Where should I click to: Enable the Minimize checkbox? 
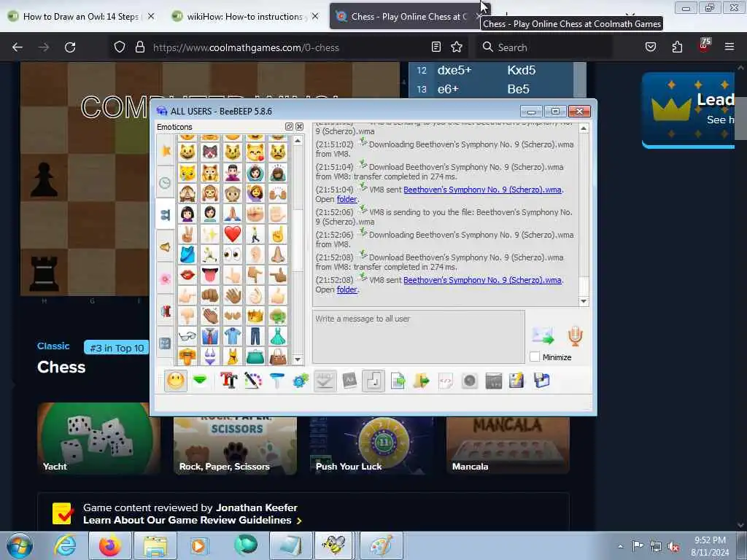coord(535,357)
